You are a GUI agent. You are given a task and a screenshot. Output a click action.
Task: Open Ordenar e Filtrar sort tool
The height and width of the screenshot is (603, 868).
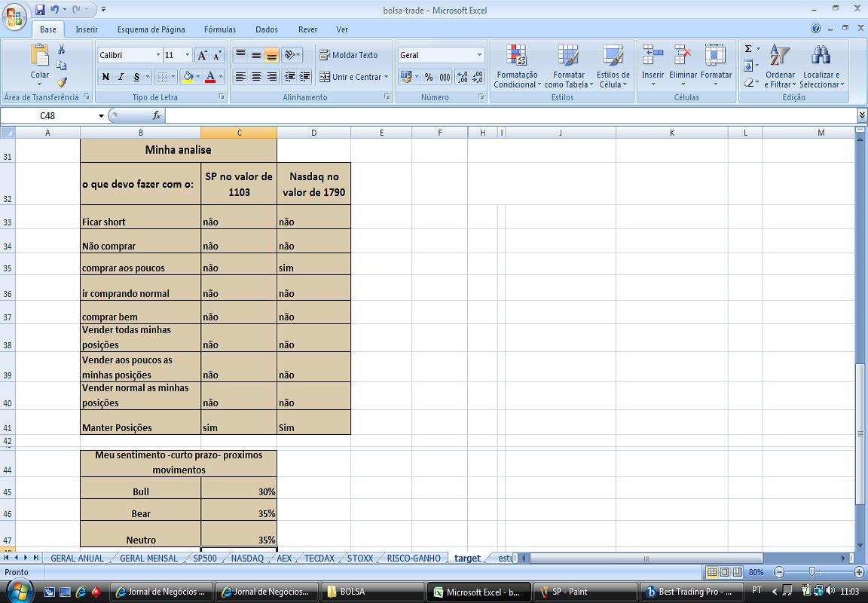(780, 66)
